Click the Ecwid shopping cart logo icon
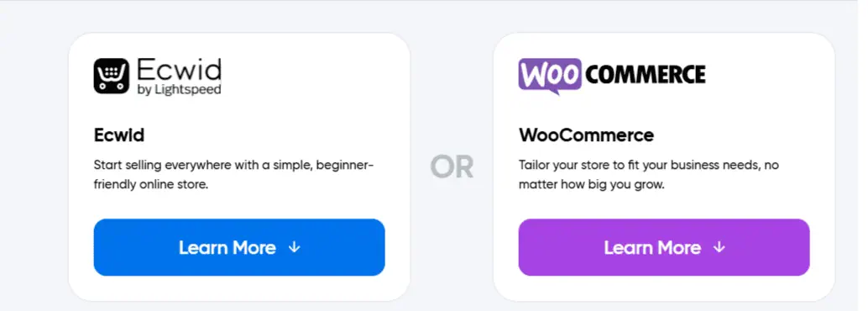The height and width of the screenshot is (311, 868). click(112, 76)
